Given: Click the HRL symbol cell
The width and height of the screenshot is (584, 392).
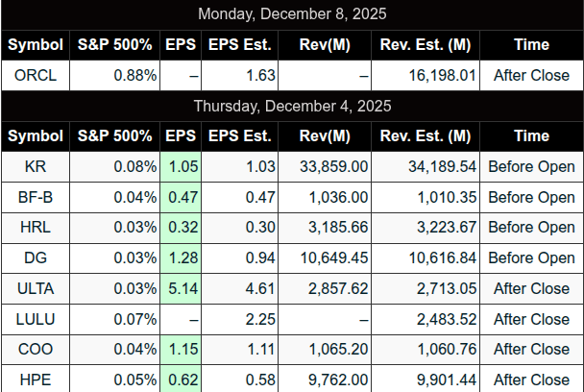Looking at the screenshot, I should pos(36,228).
